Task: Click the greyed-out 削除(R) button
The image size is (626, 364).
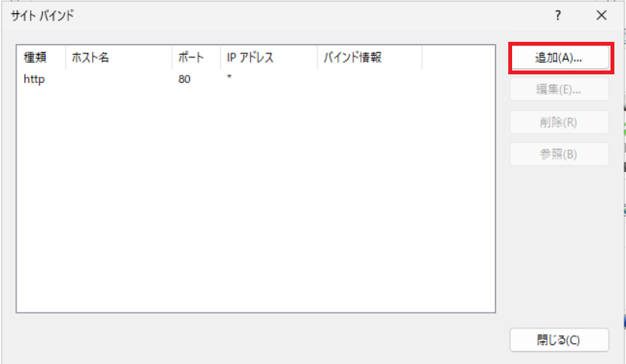Action: click(559, 122)
